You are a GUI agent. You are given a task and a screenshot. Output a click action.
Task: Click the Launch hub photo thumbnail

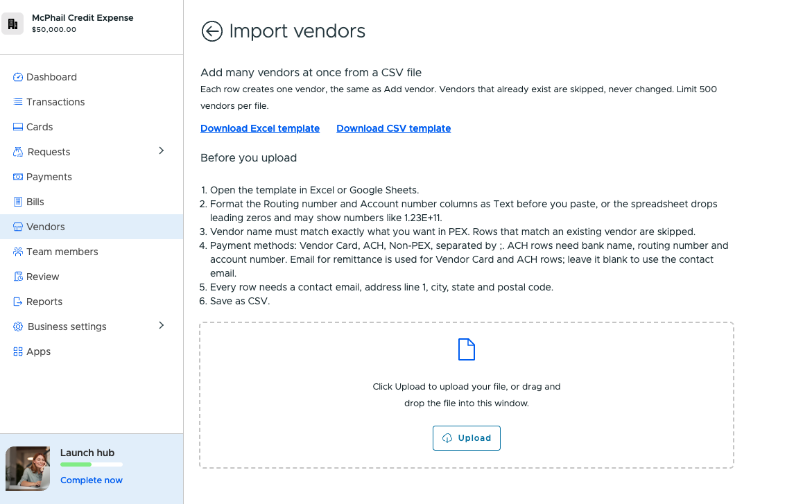pyautogui.click(x=28, y=468)
